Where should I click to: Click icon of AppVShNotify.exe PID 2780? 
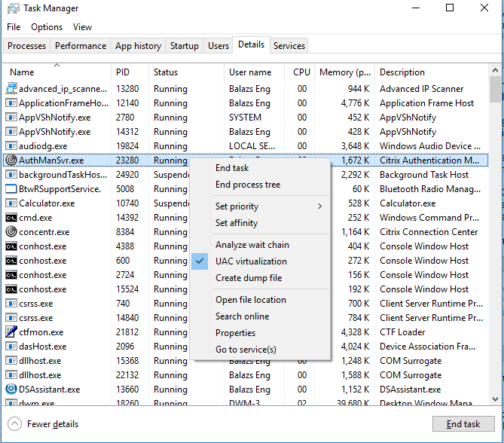11,118
